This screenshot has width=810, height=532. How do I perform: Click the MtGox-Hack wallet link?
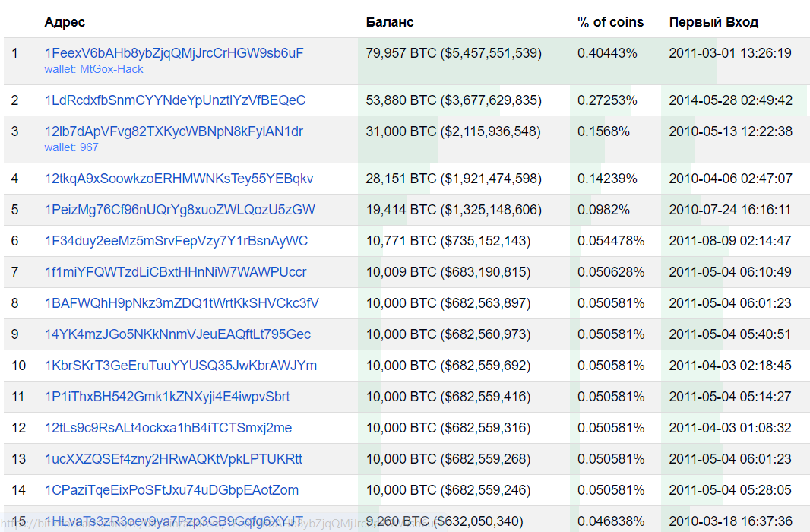coord(93,69)
